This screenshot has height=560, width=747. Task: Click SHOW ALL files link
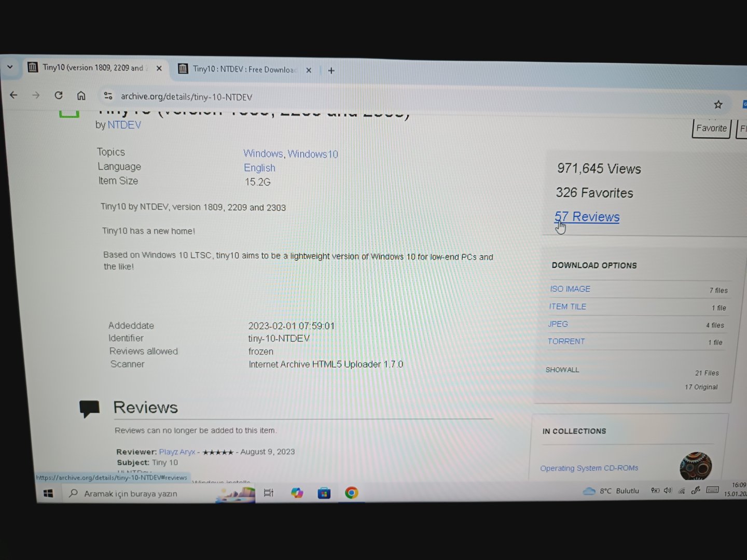(x=562, y=370)
